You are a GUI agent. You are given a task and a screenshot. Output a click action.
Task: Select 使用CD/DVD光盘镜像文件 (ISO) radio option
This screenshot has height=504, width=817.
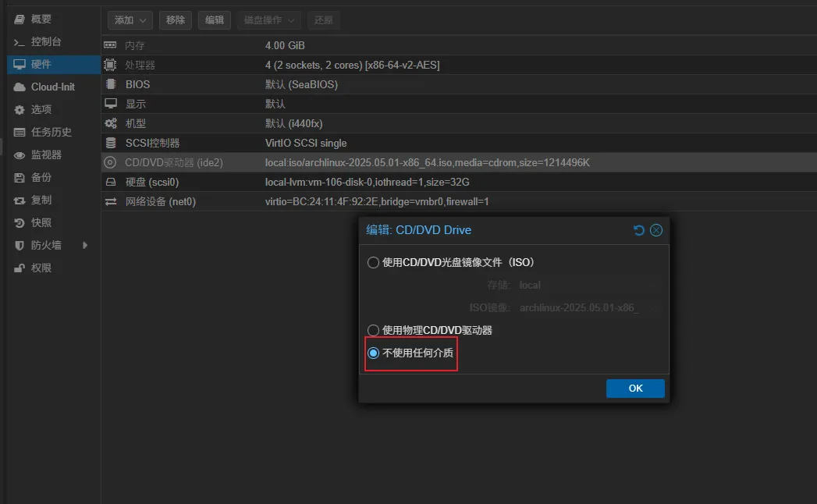click(x=374, y=263)
